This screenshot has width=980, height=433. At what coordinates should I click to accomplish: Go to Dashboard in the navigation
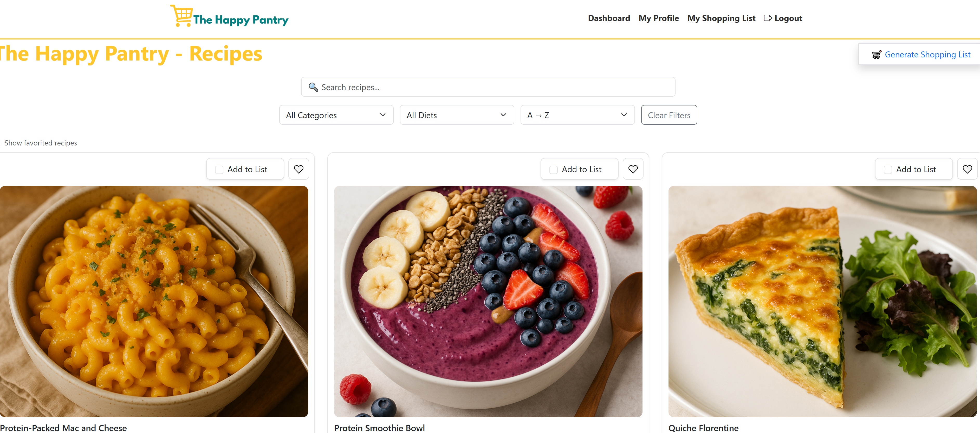point(609,18)
